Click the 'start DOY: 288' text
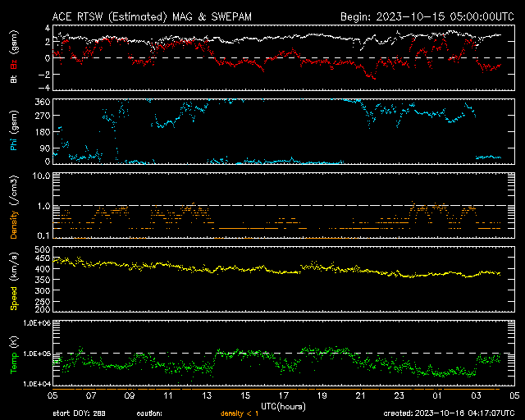525x420 pixels. [79, 413]
